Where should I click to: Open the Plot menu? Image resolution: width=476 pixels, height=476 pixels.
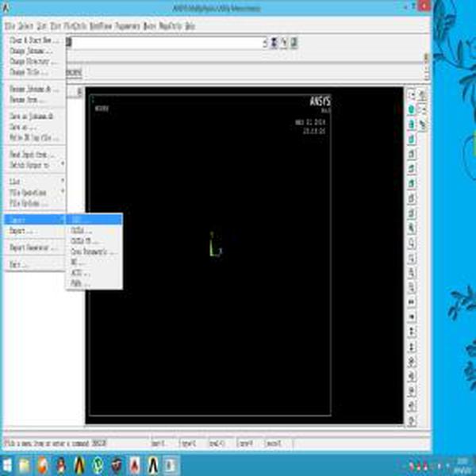pos(56,27)
